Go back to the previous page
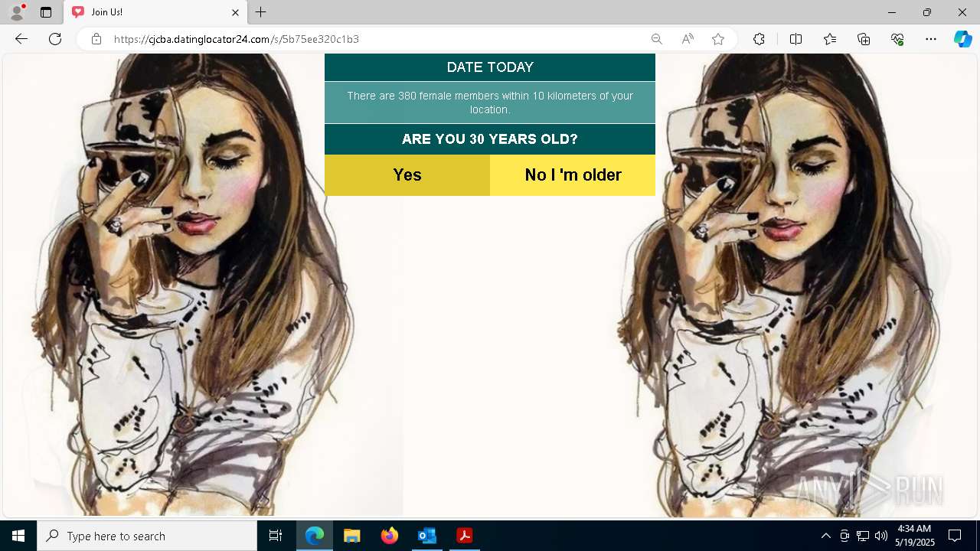980x551 pixels. pos(21,39)
